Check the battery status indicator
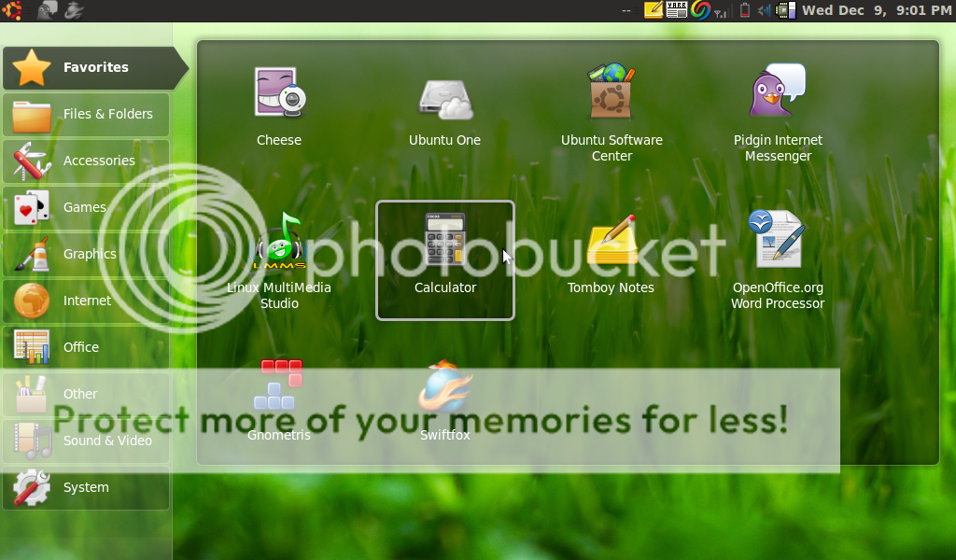Viewport: 956px width, 560px height. point(743,10)
